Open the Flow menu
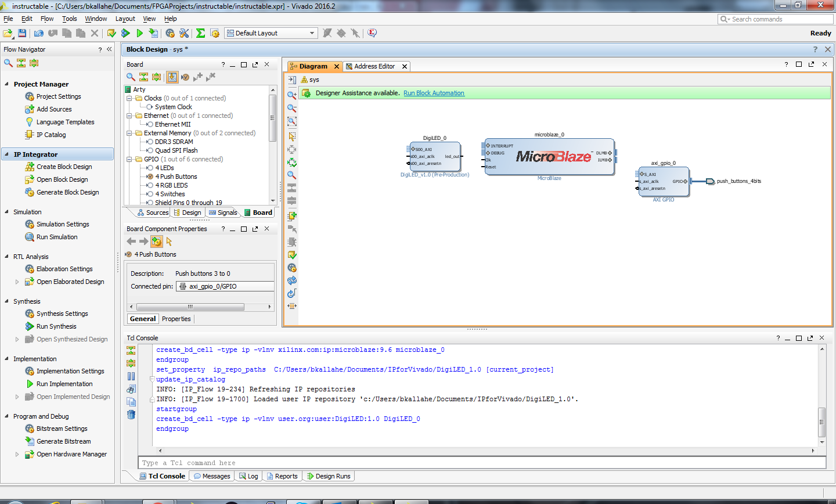 pyautogui.click(x=47, y=19)
